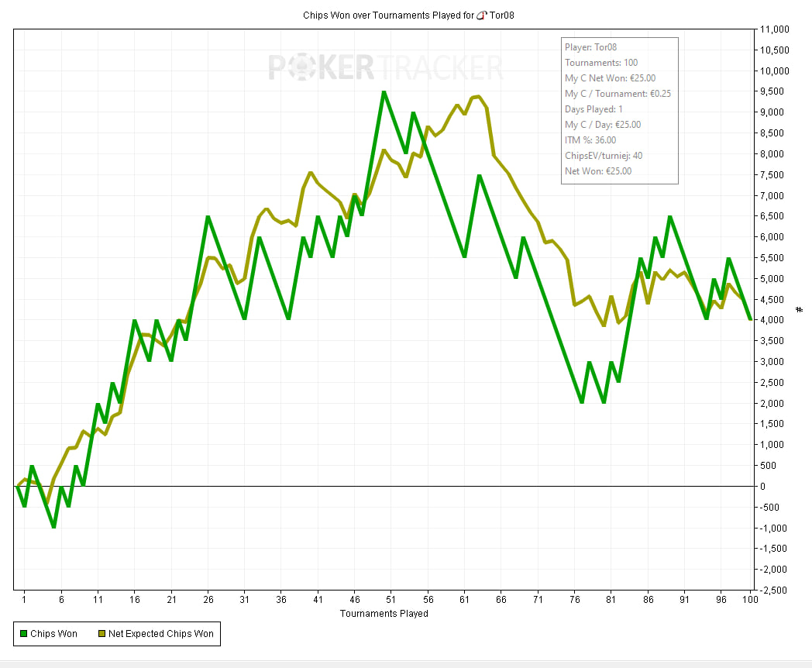812x668 pixels.
Task: Click the poker site icon beside Tor08
Action: click(x=482, y=15)
